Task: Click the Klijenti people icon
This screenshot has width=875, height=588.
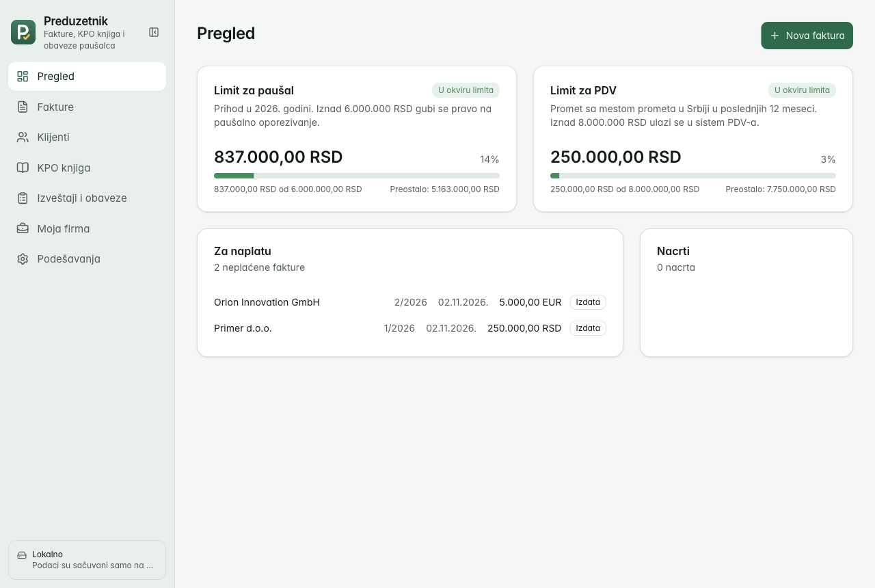Action: [23, 137]
